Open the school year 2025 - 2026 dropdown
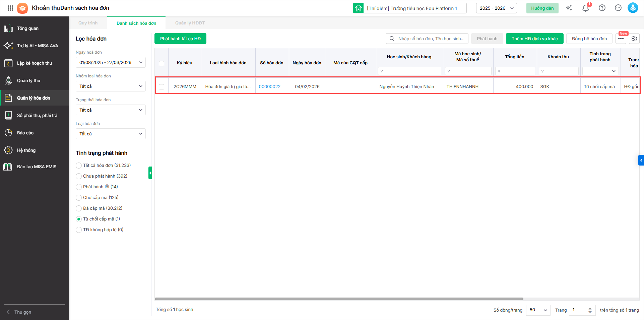The image size is (644, 320). coord(496,8)
